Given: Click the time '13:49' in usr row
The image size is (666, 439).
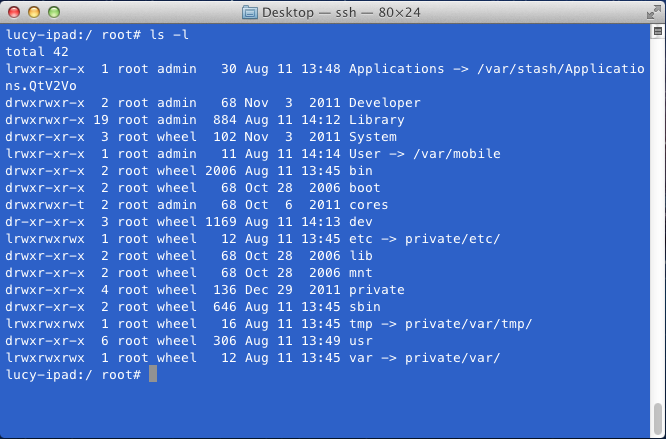Looking at the screenshot, I should point(321,341).
